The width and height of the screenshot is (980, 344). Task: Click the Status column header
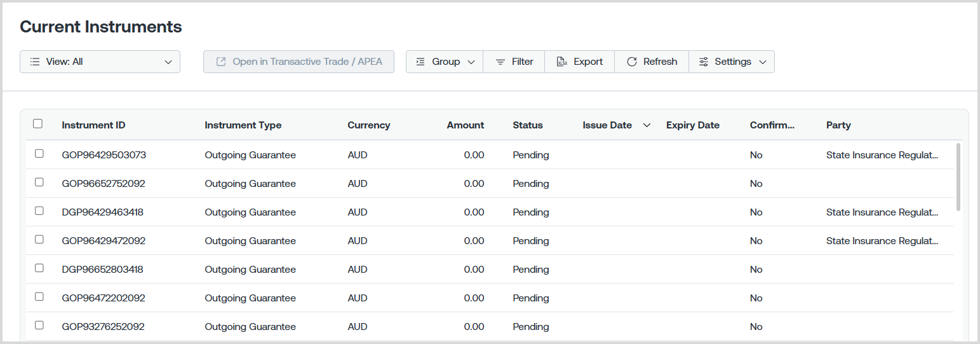click(x=528, y=125)
